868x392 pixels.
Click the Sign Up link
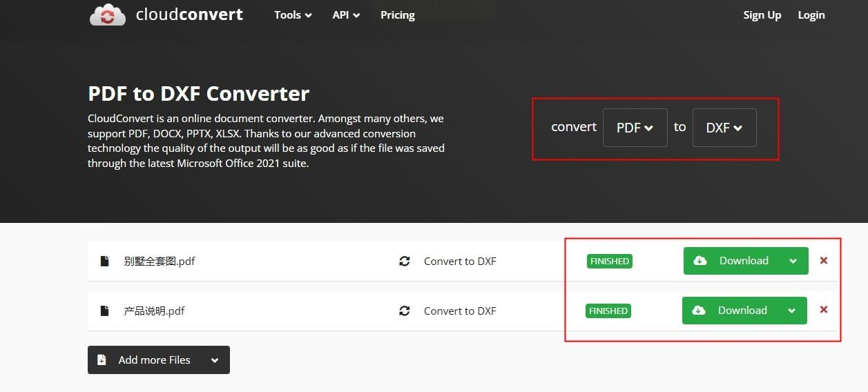tap(762, 14)
